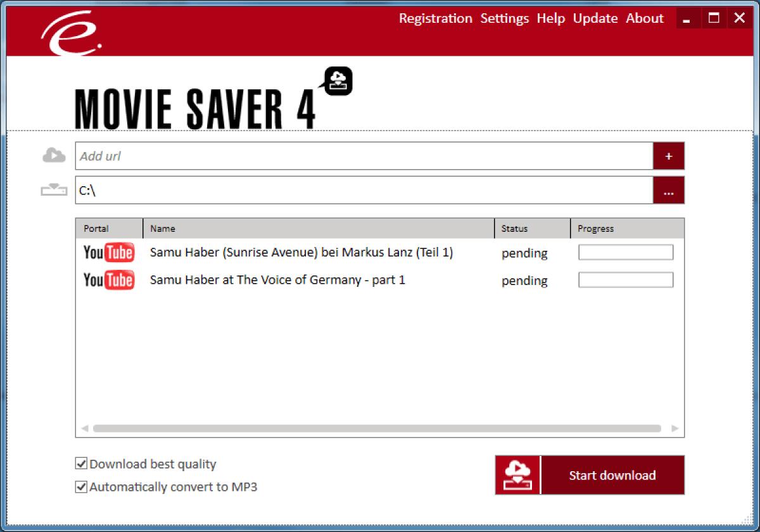Click the cloud icon beside the Add url field
The height and width of the screenshot is (532, 760).
(x=54, y=155)
